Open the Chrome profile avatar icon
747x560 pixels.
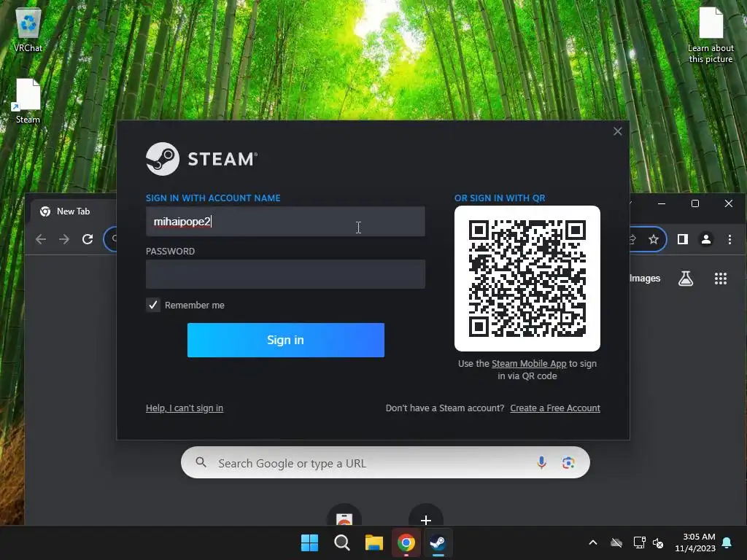(706, 239)
